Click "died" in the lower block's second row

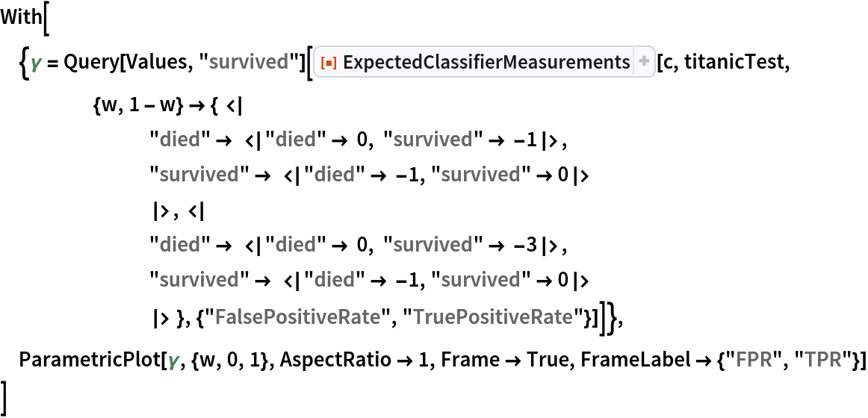[x=334, y=280]
